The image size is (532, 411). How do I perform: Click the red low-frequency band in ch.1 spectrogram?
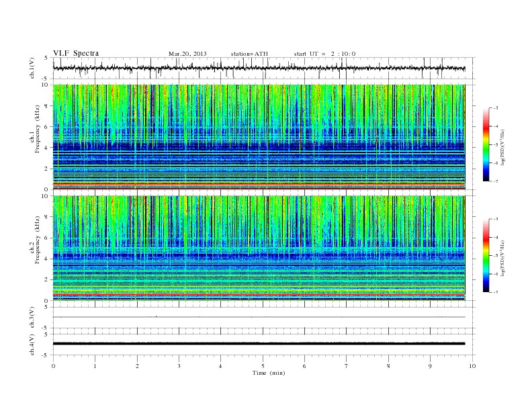(259, 184)
